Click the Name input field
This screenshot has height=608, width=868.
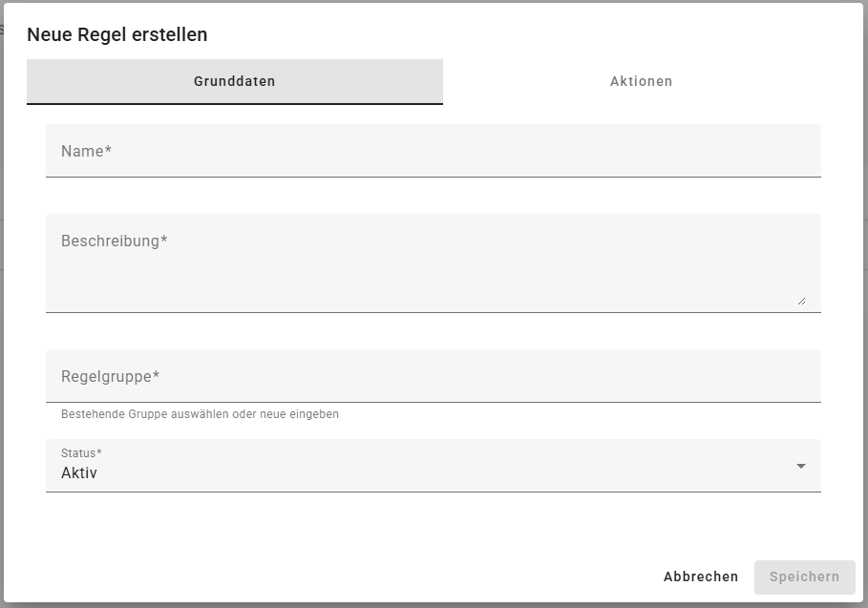coord(433,151)
